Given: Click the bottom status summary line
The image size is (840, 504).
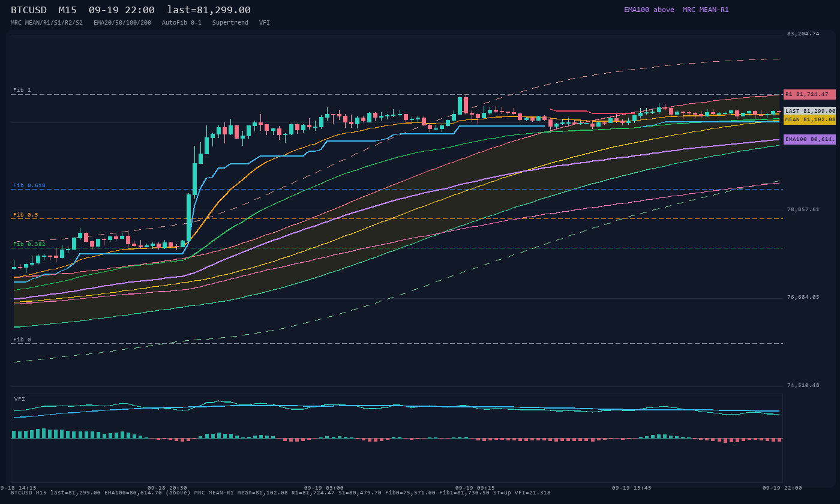Looking at the screenshot, I should click(281, 493).
